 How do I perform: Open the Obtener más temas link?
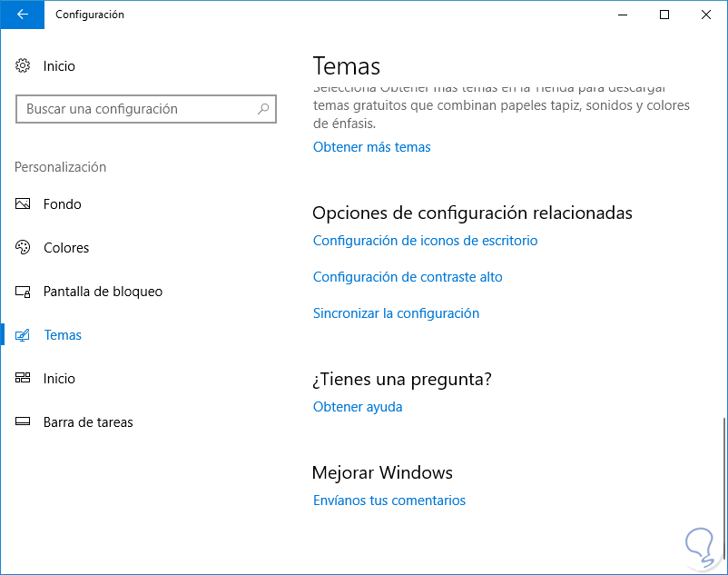371,147
